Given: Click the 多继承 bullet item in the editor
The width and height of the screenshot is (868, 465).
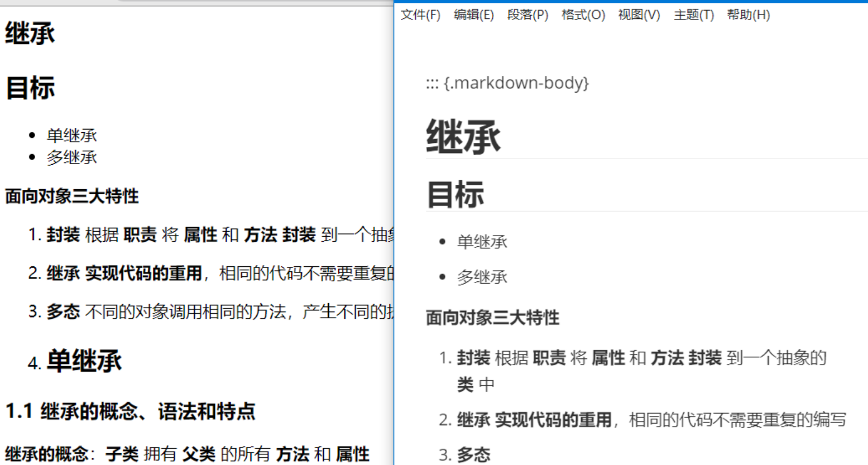Looking at the screenshot, I should pyautogui.click(x=483, y=276).
